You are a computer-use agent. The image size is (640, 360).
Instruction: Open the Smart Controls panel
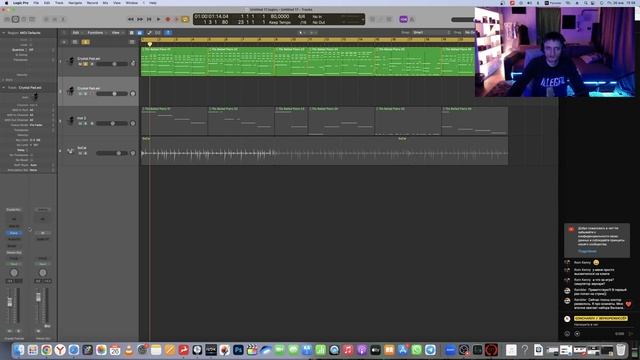(46, 19)
